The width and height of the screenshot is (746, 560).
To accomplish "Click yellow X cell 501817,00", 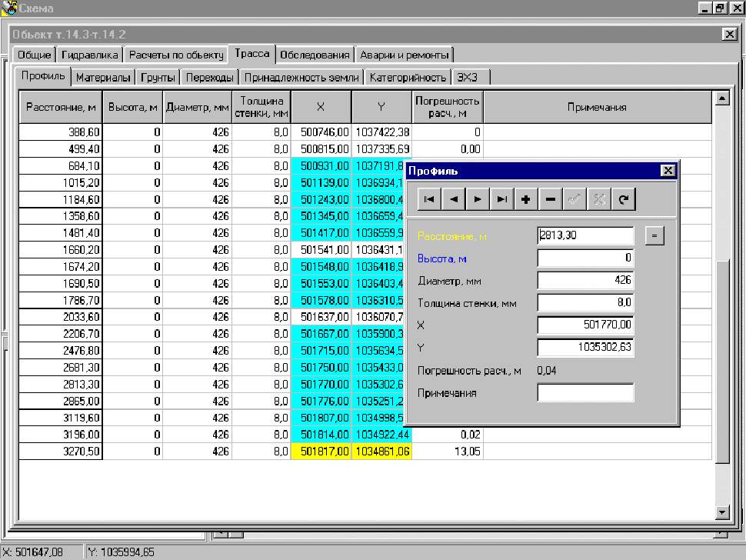I will click(x=321, y=452).
